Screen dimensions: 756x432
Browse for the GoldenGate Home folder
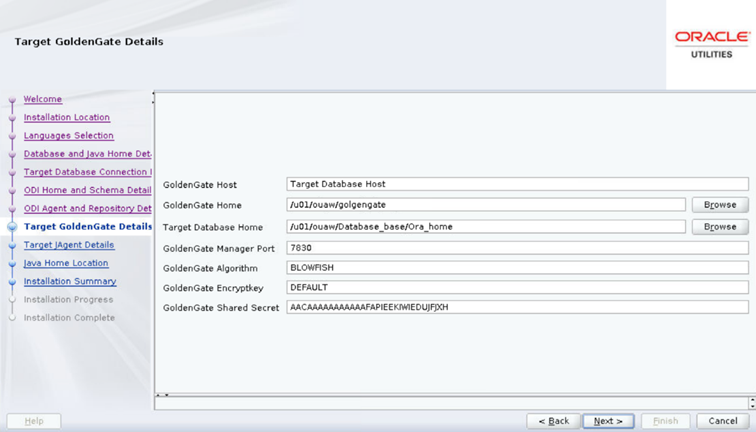point(720,204)
